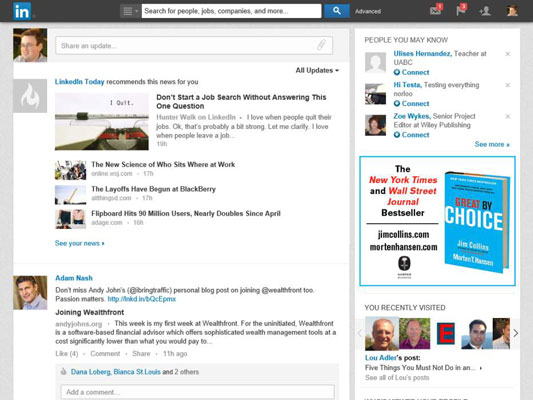Open Lou Adler's profile link
The image size is (533, 400).
click(x=380, y=358)
